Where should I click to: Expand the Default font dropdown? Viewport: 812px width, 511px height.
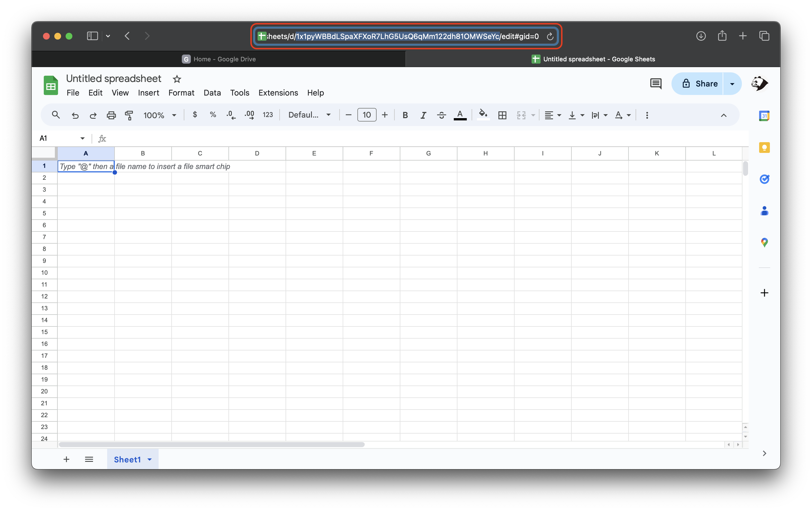point(309,115)
